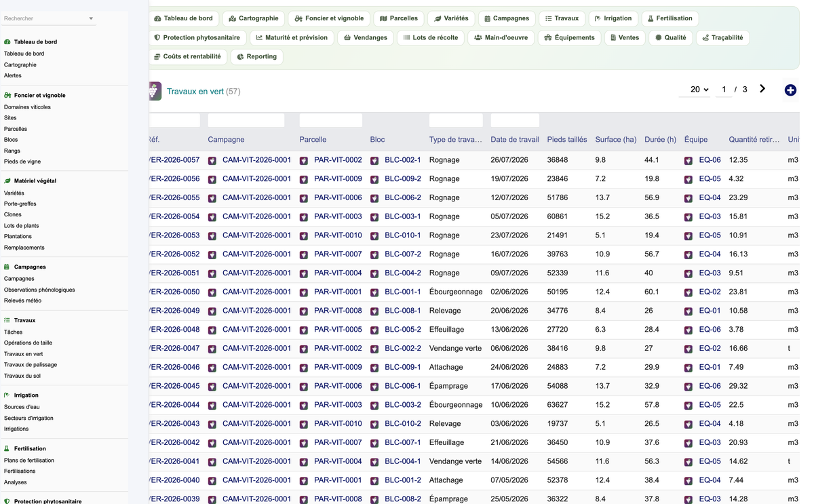Click parcelle icon next to PAR-VIT-0009
Screen dimensions: 814x504
tap(304, 179)
